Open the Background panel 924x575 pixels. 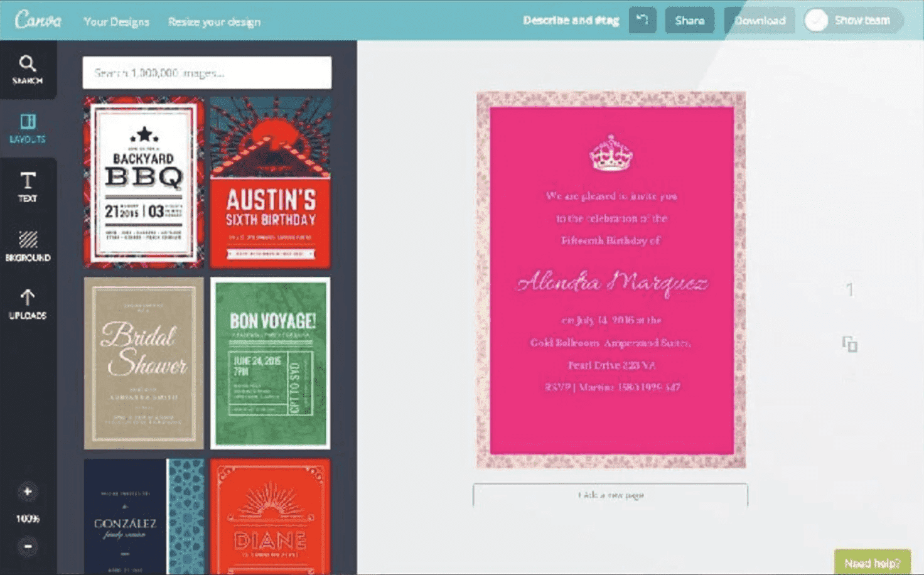pyautogui.click(x=28, y=245)
